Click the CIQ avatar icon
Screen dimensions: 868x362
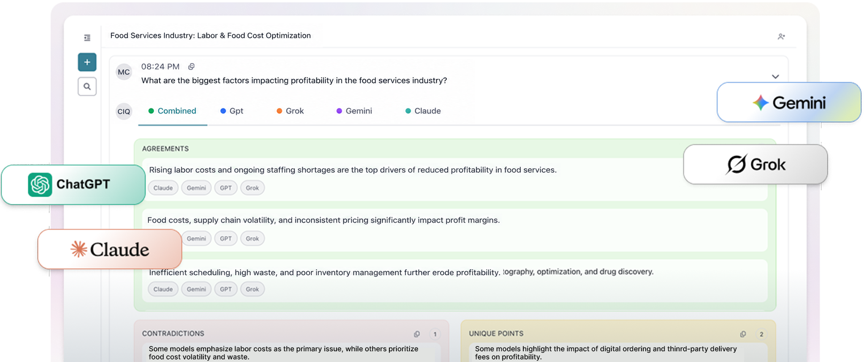click(124, 111)
